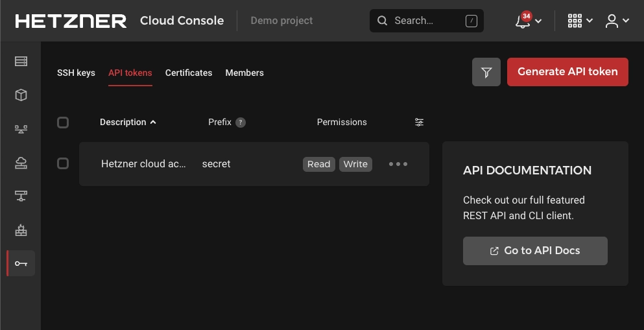The image size is (644, 330).
Task: Open the token row three-dots menu
Action: [398, 164]
